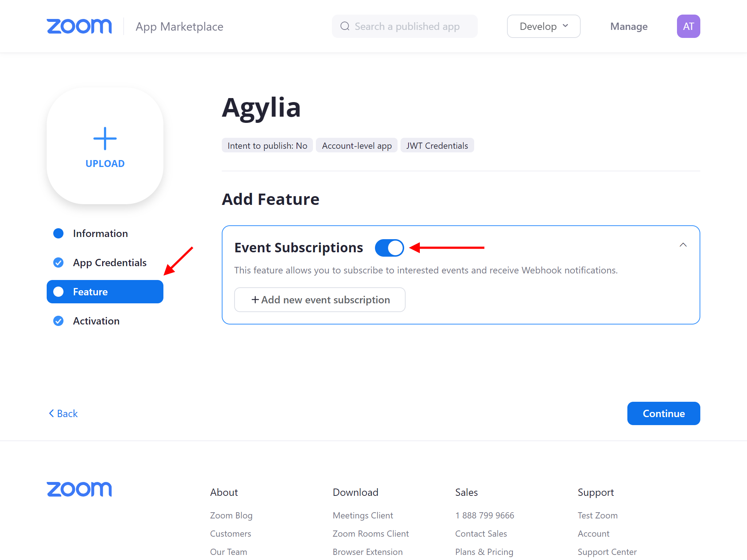Open the Zoom Blog footer link

[x=231, y=515]
